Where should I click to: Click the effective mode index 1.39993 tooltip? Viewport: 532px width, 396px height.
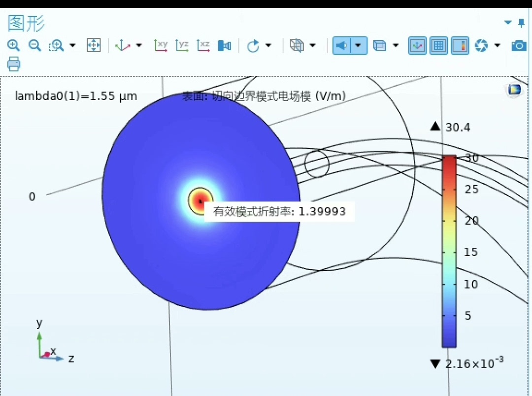point(280,212)
